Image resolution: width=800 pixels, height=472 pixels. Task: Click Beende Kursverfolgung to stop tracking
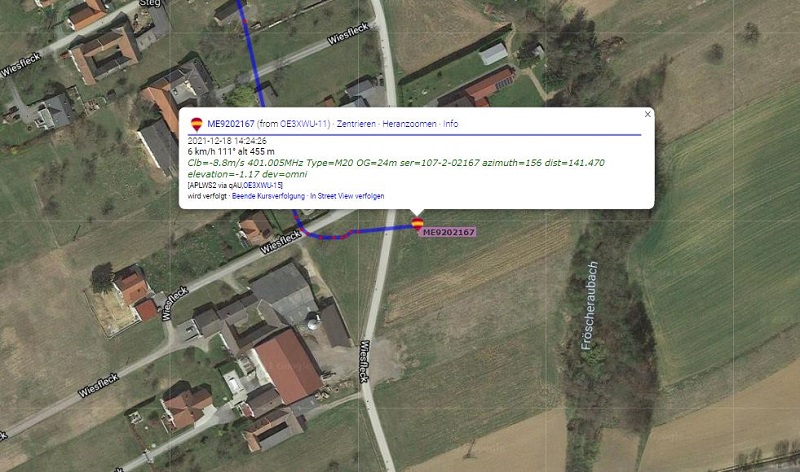[x=268, y=196]
